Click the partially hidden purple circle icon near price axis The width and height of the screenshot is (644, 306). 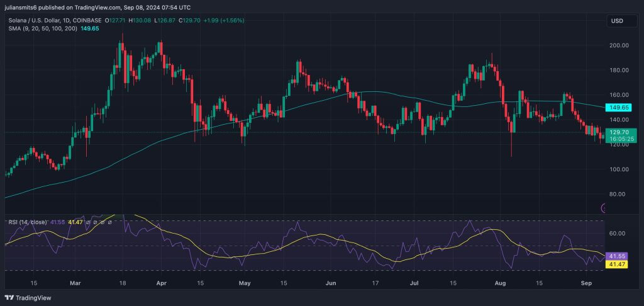pyautogui.click(x=603, y=208)
